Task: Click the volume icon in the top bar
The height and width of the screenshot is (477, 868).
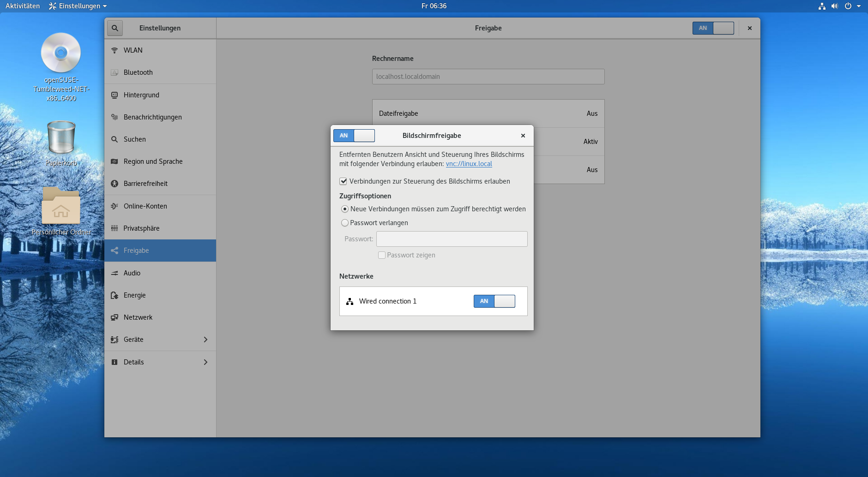Action: [834, 6]
